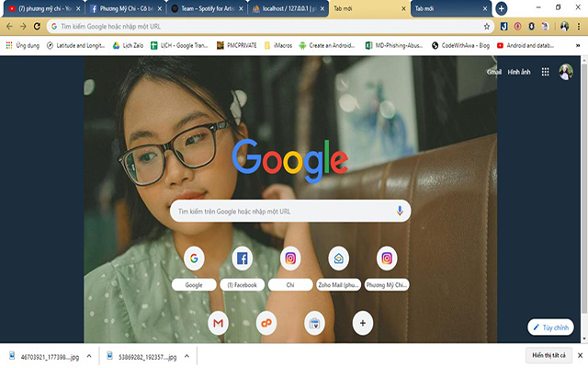Add a shortcut with the plus tile
The width and height of the screenshot is (588, 368).
pos(363,323)
